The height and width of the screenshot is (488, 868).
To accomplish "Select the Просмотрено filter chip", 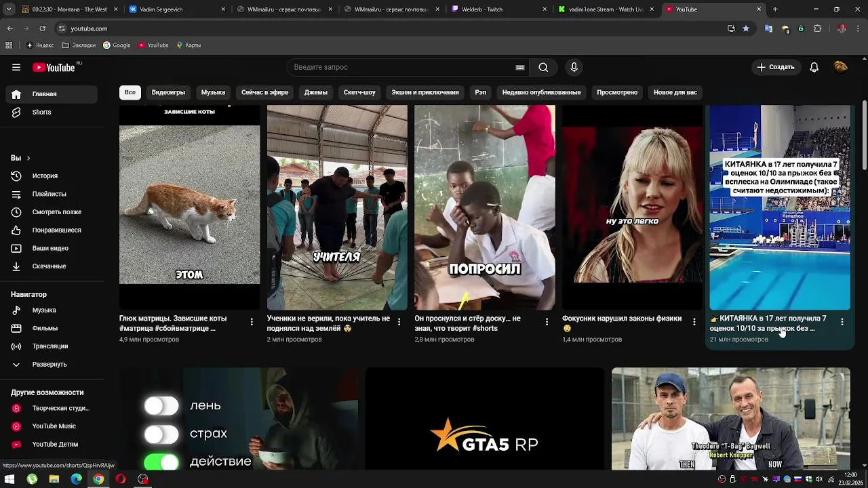I will point(617,92).
